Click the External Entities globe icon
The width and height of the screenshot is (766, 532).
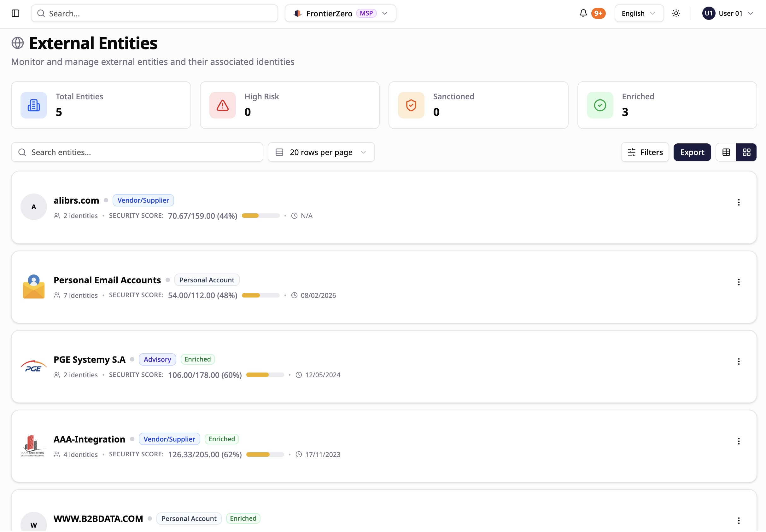pyautogui.click(x=17, y=43)
